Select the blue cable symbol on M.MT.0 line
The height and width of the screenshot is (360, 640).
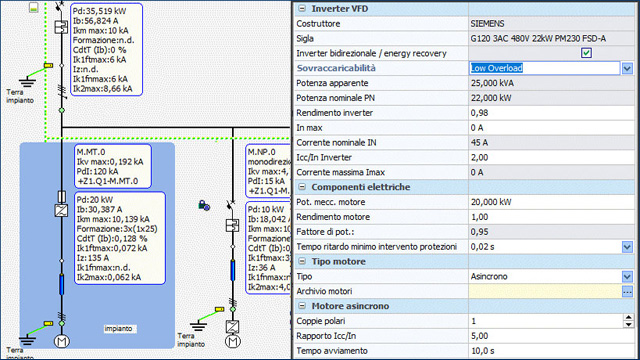(x=62, y=284)
